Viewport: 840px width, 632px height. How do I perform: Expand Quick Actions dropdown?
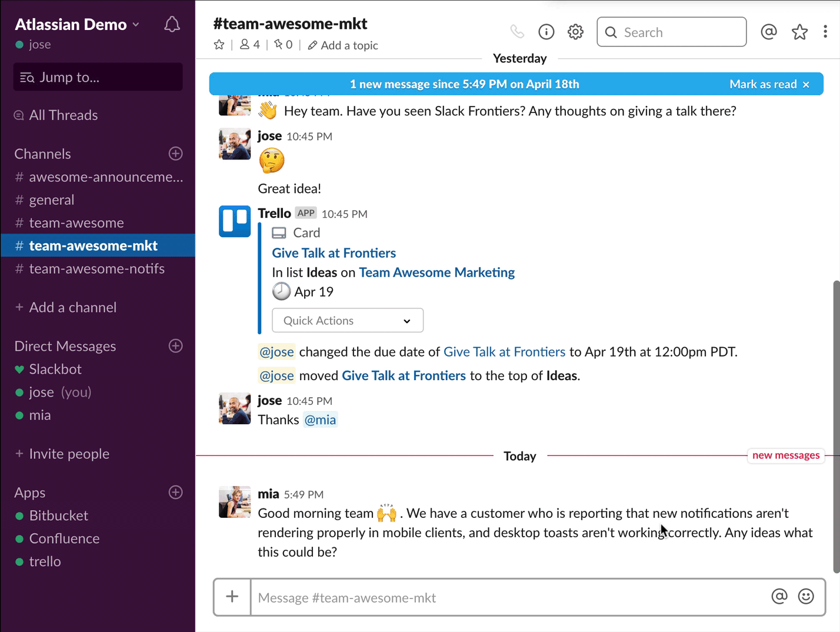pyautogui.click(x=348, y=321)
